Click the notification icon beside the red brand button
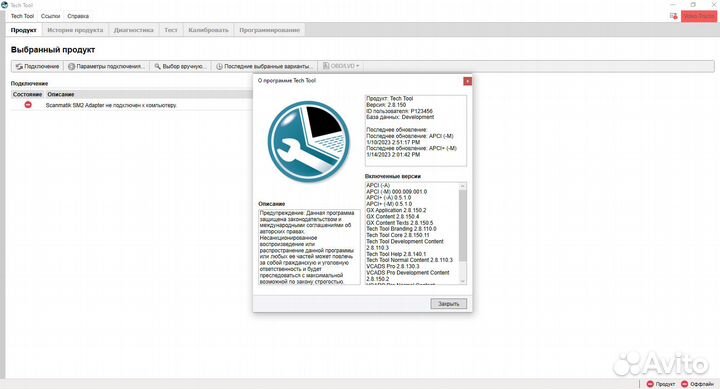Viewport: 720px width, 389px height. coord(673,16)
